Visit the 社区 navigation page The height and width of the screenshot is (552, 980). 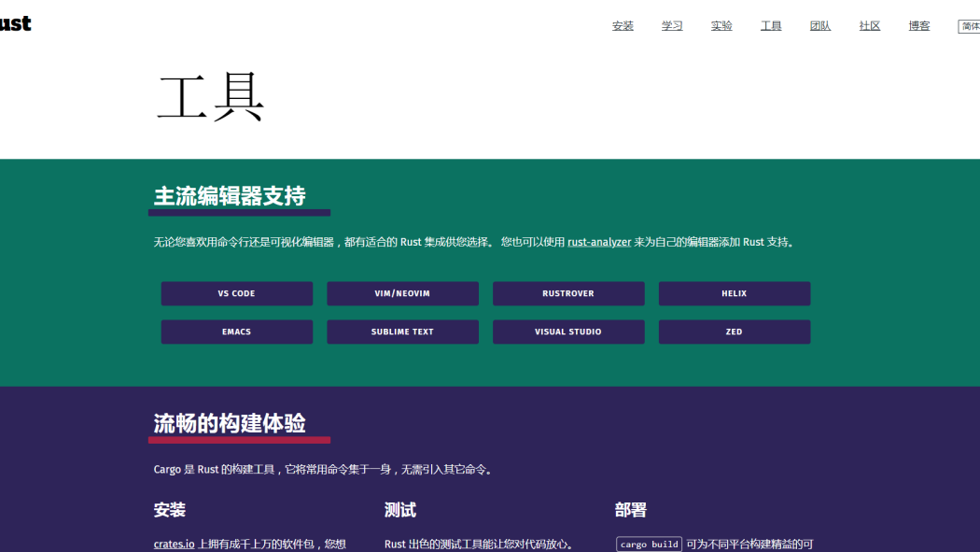[869, 25]
